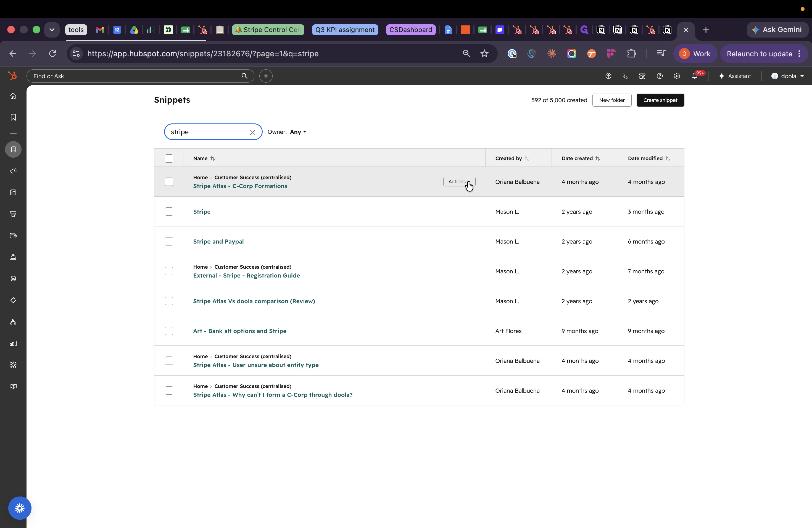Viewport: 812px width, 528px height.
Task: Focus the snippets search field containing stripe
Action: (213, 132)
